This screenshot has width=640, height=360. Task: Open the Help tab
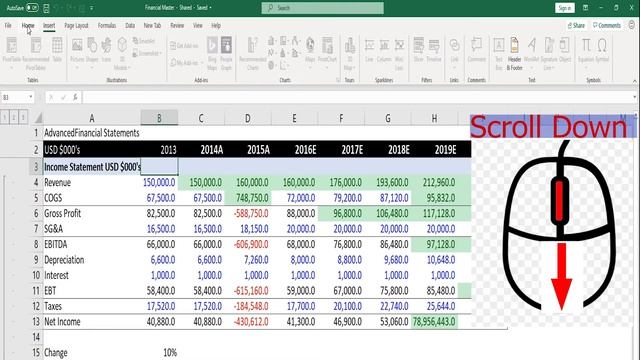216,25
